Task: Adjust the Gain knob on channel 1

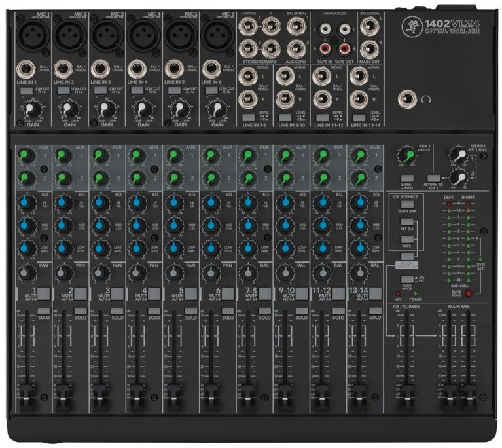Action: (x=33, y=110)
